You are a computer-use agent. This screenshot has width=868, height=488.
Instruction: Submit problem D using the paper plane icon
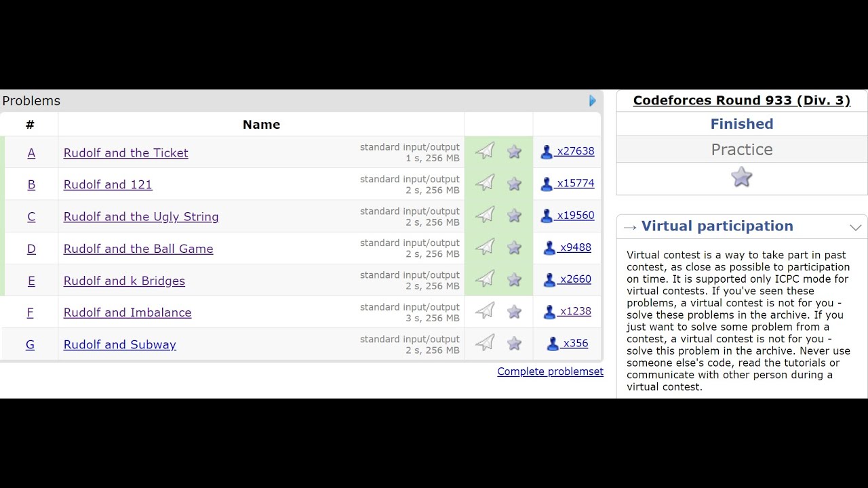tap(485, 247)
